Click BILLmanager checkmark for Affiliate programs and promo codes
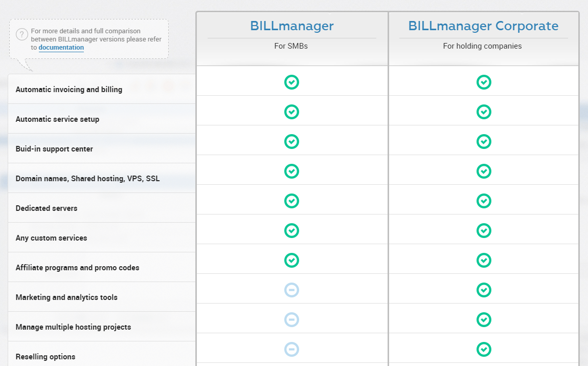This screenshot has width=588, height=366. point(292,260)
